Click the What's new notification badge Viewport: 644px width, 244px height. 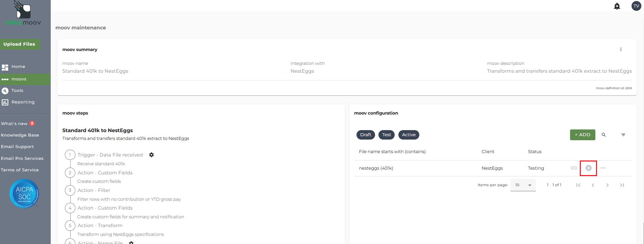pos(32,123)
